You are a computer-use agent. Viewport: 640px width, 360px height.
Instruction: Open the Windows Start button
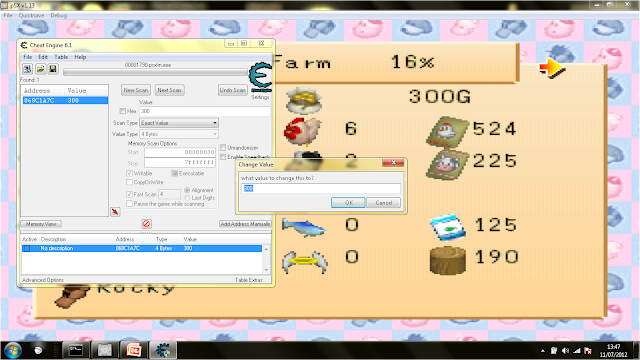pyautogui.click(x=13, y=351)
